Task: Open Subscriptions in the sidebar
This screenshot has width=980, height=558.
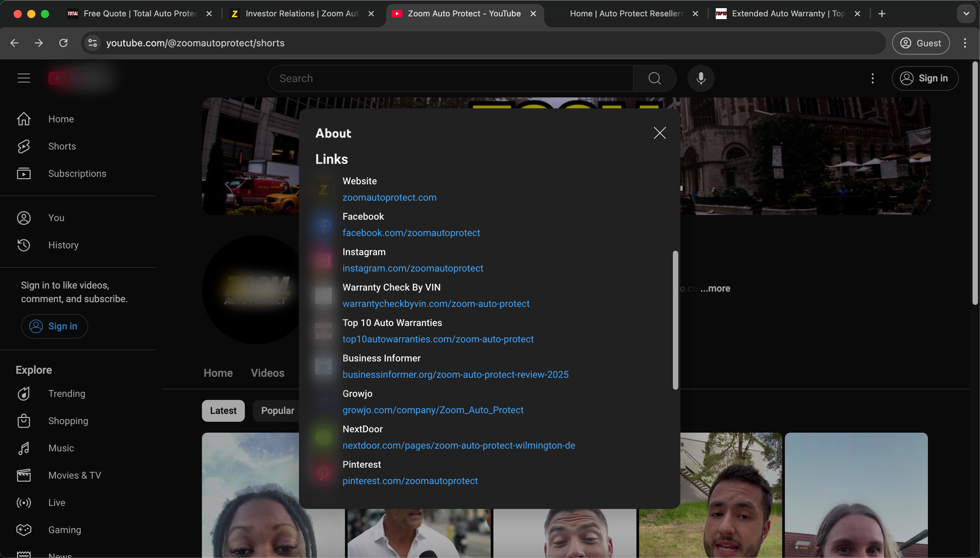Action: point(61,174)
